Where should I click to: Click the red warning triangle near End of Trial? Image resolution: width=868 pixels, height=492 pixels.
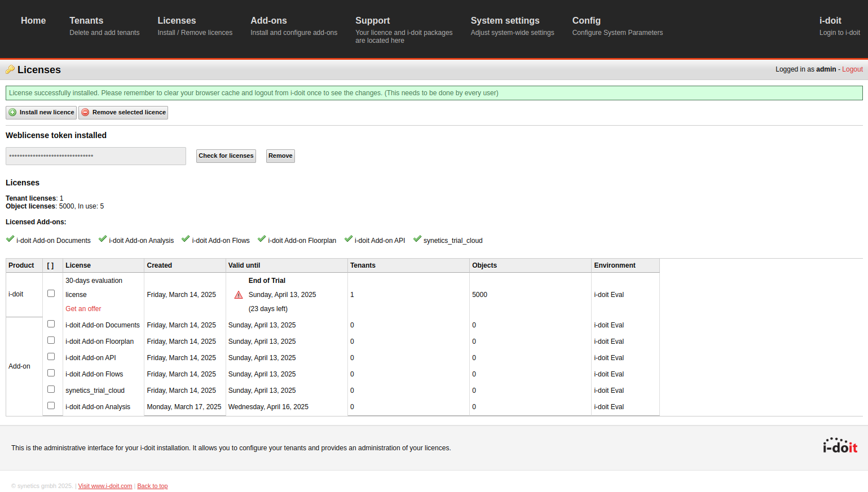[x=239, y=295]
